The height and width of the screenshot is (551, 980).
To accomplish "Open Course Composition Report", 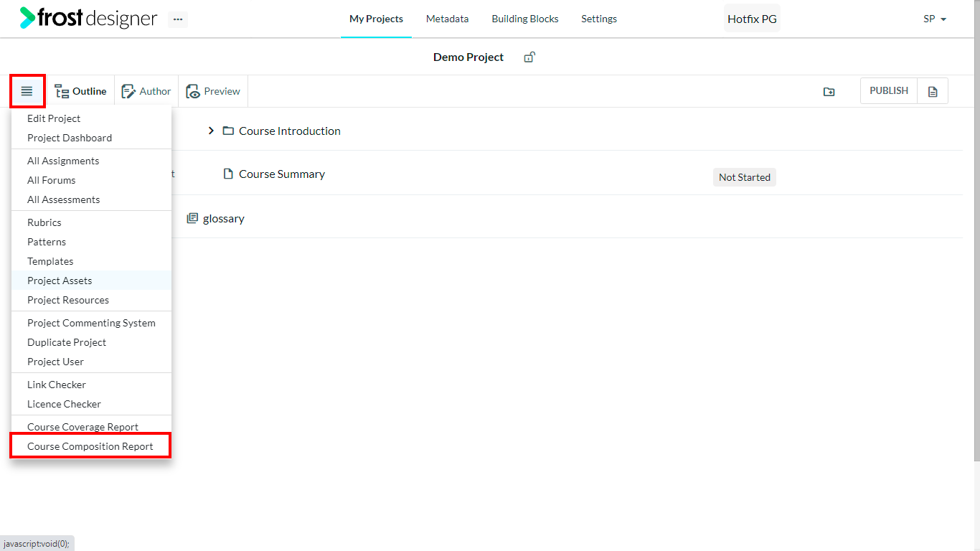I will click(x=91, y=446).
